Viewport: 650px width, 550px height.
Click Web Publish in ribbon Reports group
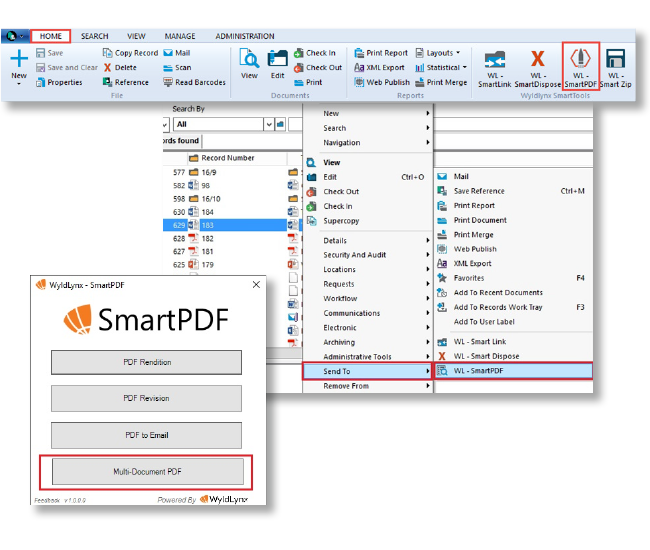[382, 82]
